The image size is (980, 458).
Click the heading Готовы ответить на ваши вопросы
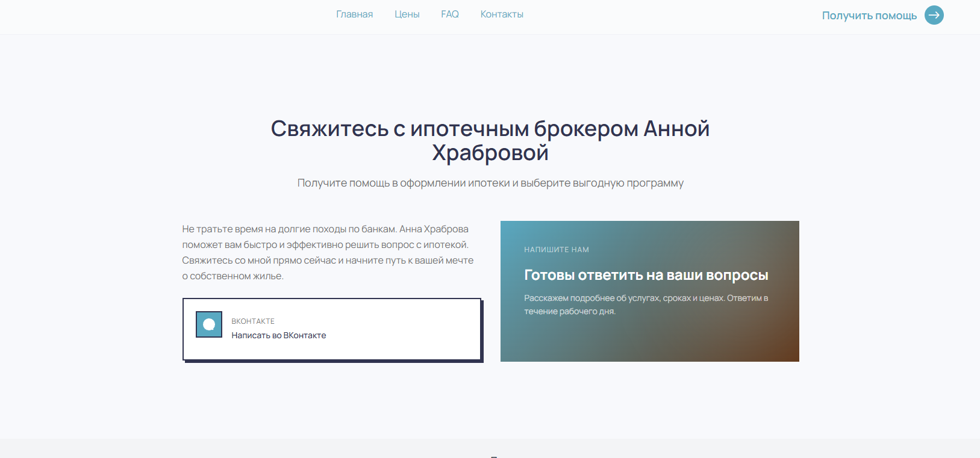coord(646,275)
